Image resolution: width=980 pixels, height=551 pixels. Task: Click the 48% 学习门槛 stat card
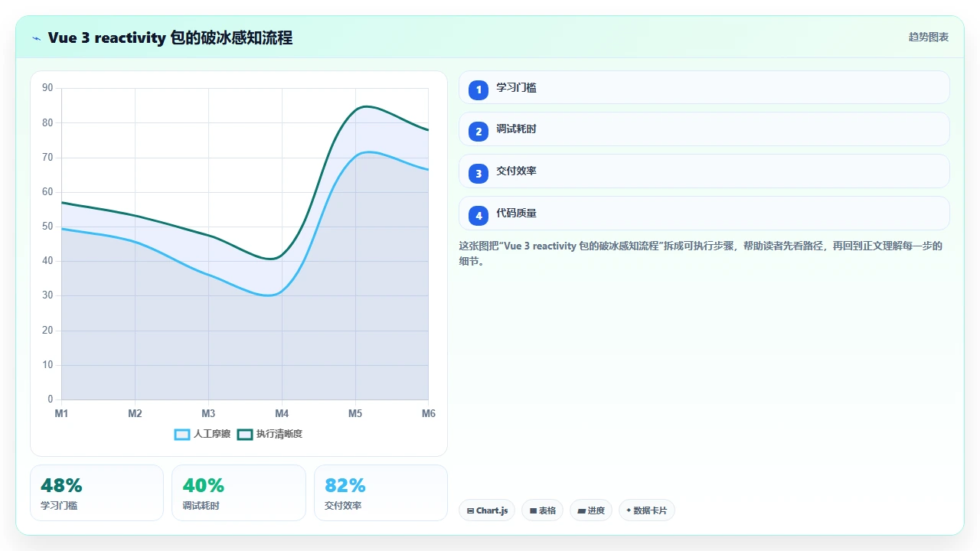(96, 493)
